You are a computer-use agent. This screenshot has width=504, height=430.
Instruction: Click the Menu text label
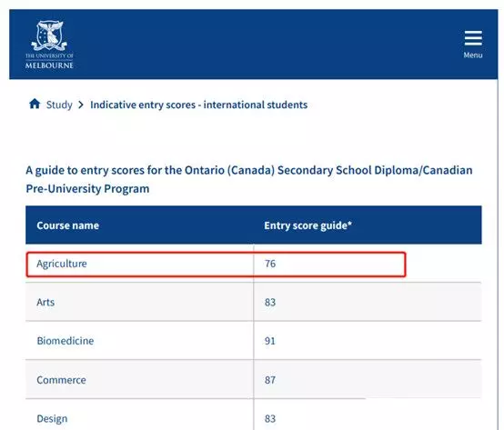(473, 55)
